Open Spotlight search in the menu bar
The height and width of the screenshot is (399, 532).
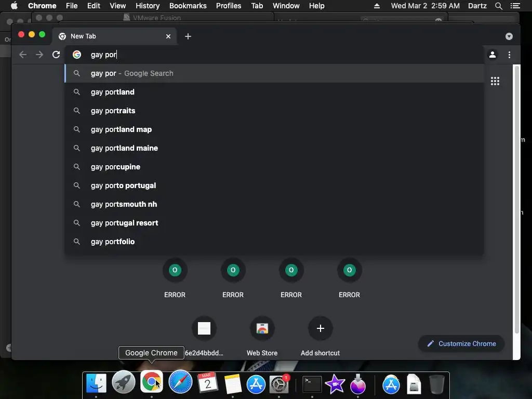tap(498, 6)
